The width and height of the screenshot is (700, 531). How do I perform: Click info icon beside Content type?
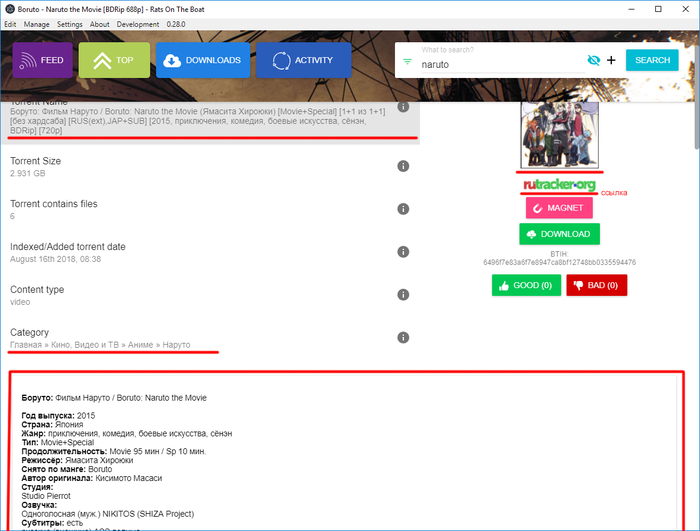click(x=403, y=295)
